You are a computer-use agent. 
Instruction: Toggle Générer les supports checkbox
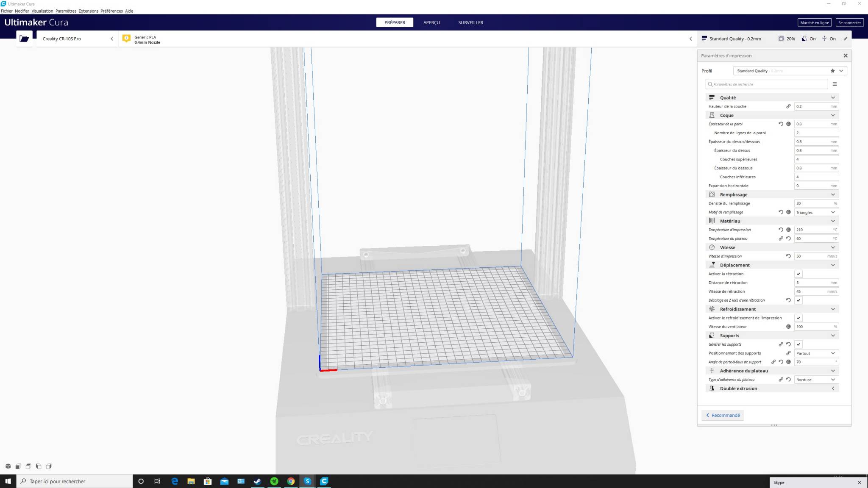pos(798,344)
